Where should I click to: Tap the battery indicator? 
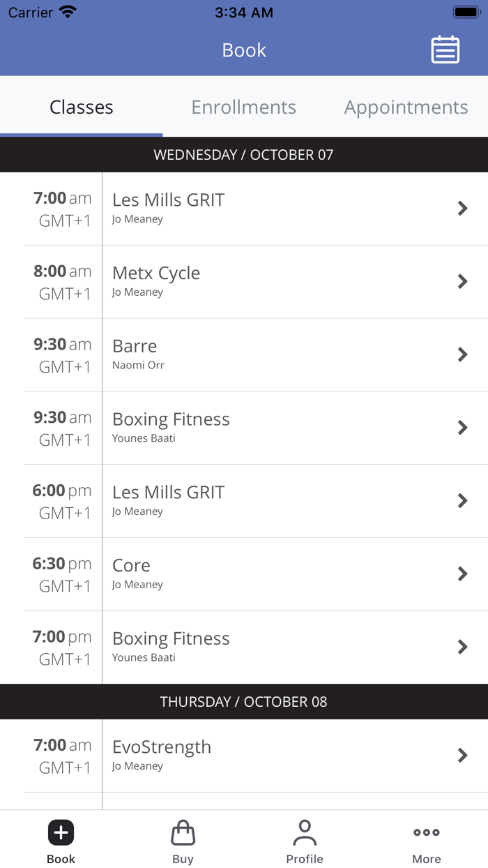[464, 10]
